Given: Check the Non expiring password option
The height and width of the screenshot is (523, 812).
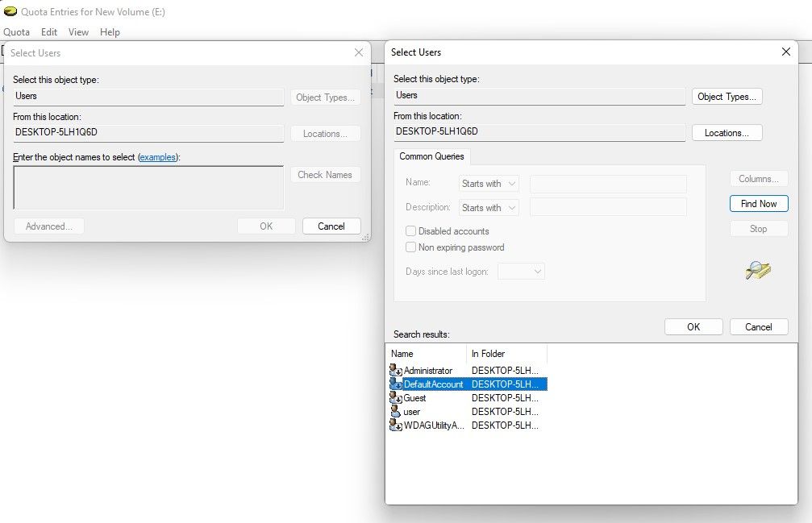Looking at the screenshot, I should (411, 247).
